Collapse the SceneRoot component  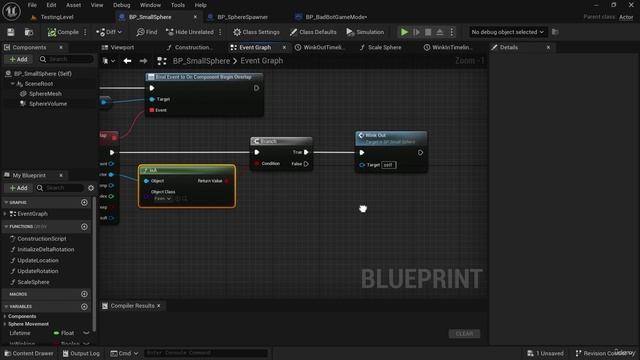(12, 84)
